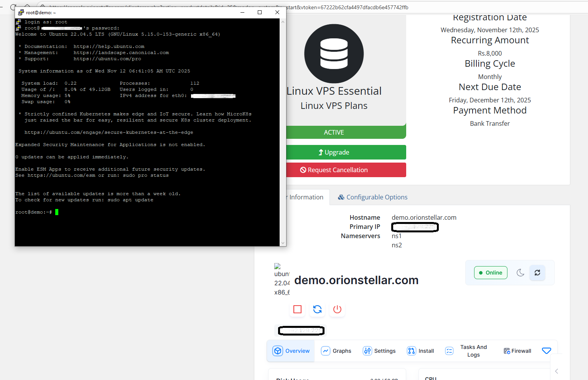Open the Overview tab
This screenshot has height=380, width=588.
tap(291, 351)
